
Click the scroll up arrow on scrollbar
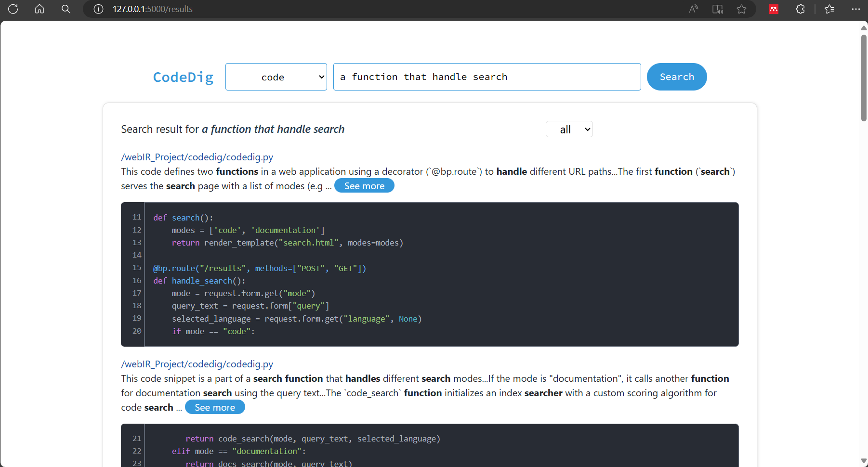pos(864,27)
